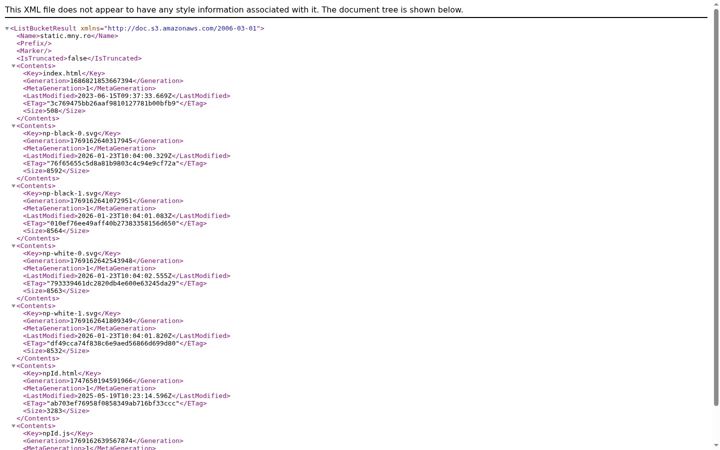
Task: Click the Name value static.mny.ro
Action: 66,36
